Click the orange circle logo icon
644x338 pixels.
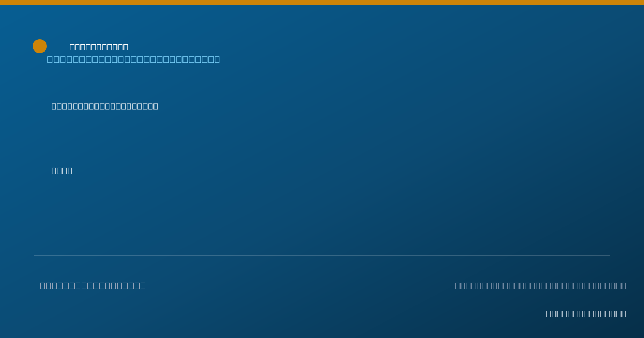click(x=40, y=46)
